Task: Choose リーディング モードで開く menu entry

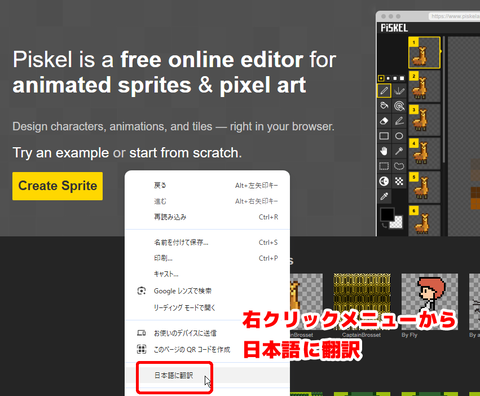Action: 207,307
